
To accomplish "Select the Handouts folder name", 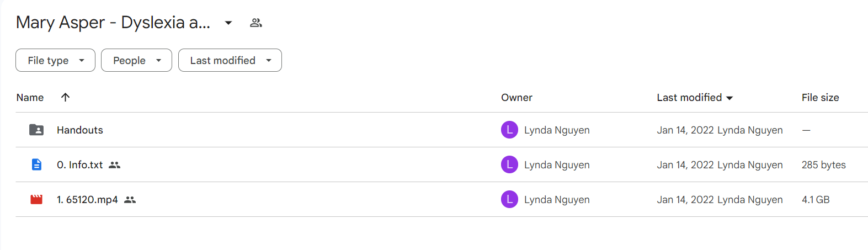I will pyautogui.click(x=80, y=130).
